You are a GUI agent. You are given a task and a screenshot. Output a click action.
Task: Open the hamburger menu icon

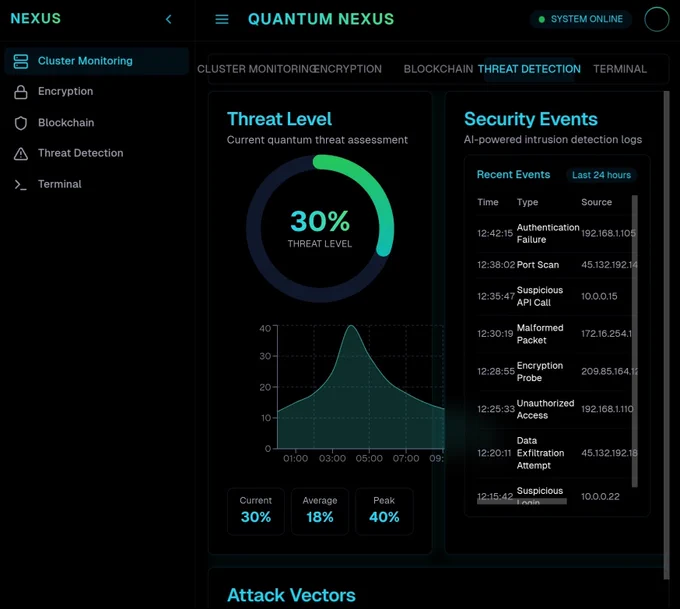pos(222,19)
